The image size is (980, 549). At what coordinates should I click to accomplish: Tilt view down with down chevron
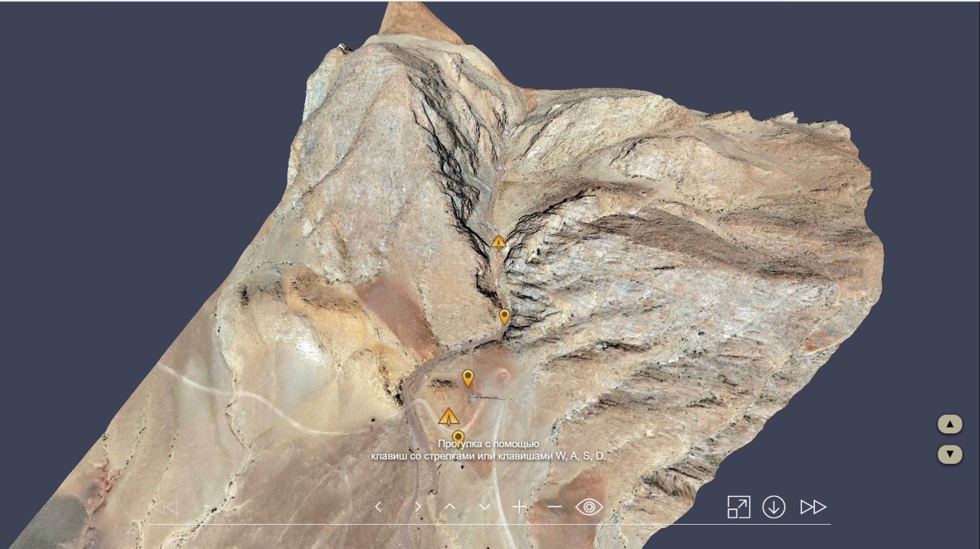484,507
